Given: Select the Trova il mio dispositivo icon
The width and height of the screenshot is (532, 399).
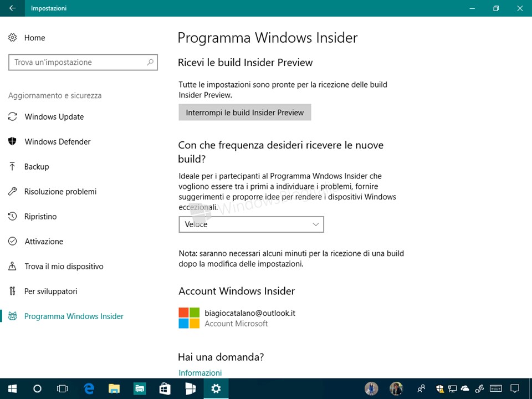Looking at the screenshot, I should [13, 266].
